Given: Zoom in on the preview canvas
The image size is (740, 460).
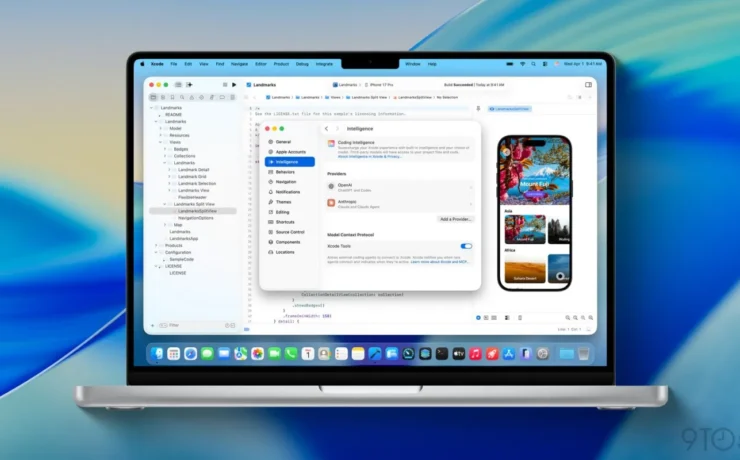Looking at the screenshot, I should pyautogui.click(x=590, y=318).
